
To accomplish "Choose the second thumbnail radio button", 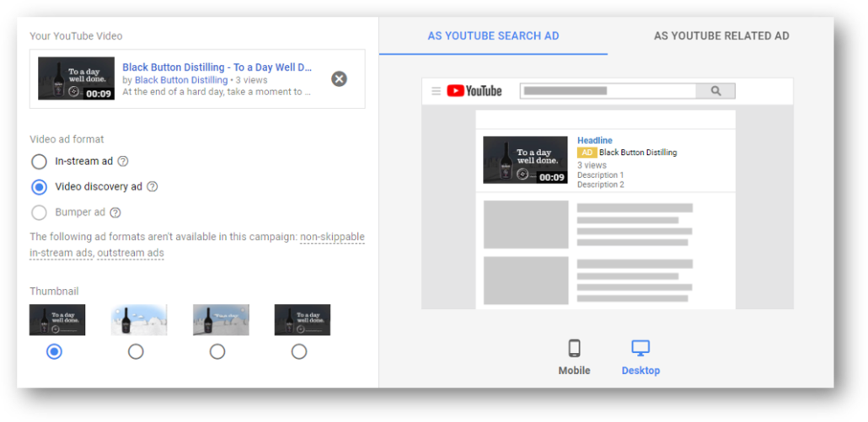I will [136, 351].
